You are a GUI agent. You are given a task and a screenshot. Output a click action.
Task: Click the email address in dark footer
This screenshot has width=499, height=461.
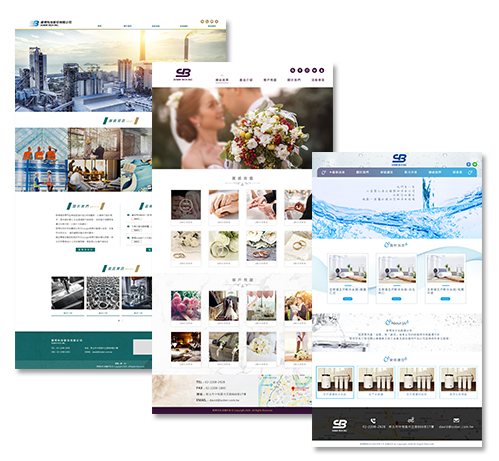pos(456,427)
